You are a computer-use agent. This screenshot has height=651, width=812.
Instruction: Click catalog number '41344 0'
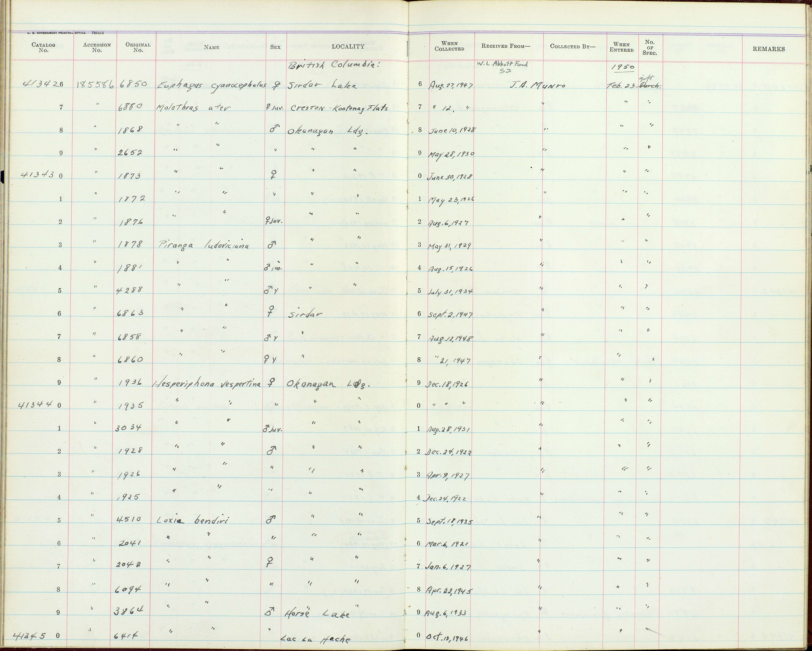pyautogui.click(x=40, y=405)
